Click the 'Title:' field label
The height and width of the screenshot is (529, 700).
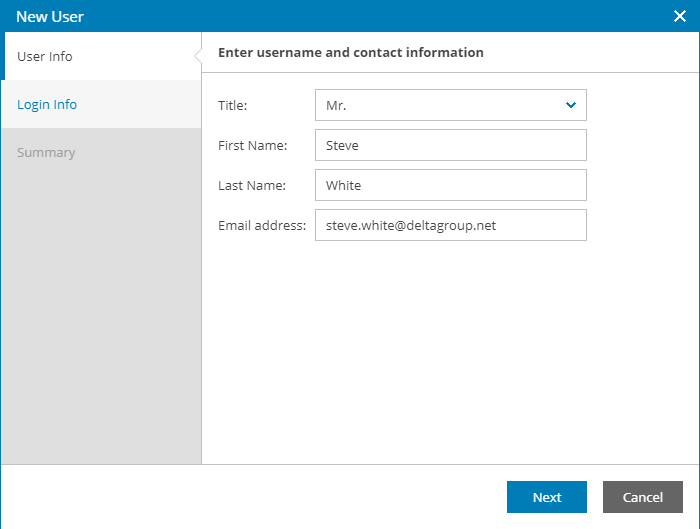233,105
